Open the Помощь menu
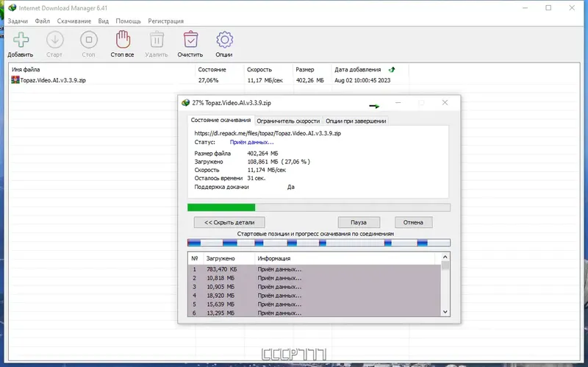This screenshot has width=588, height=367. click(x=128, y=21)
